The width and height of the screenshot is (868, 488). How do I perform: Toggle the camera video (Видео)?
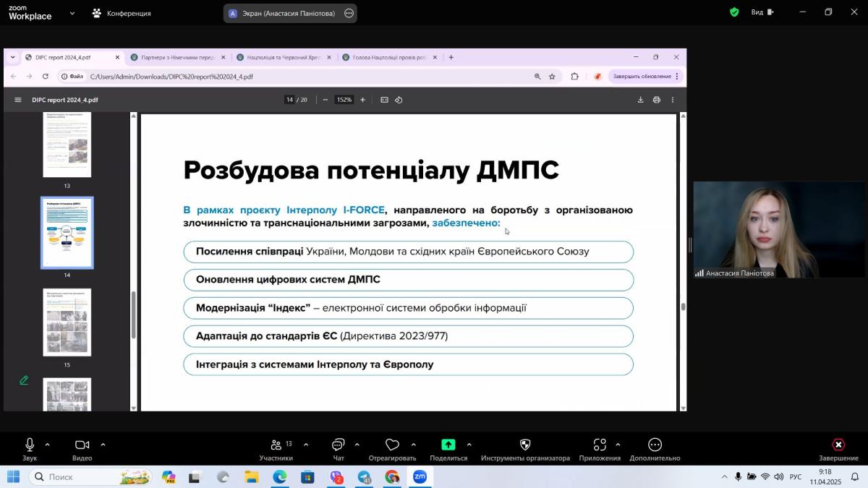(x=82, y=445)
